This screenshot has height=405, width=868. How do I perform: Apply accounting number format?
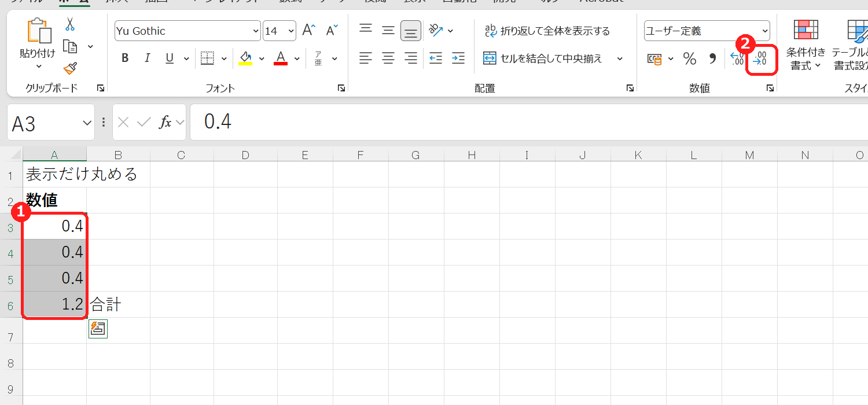654,58
